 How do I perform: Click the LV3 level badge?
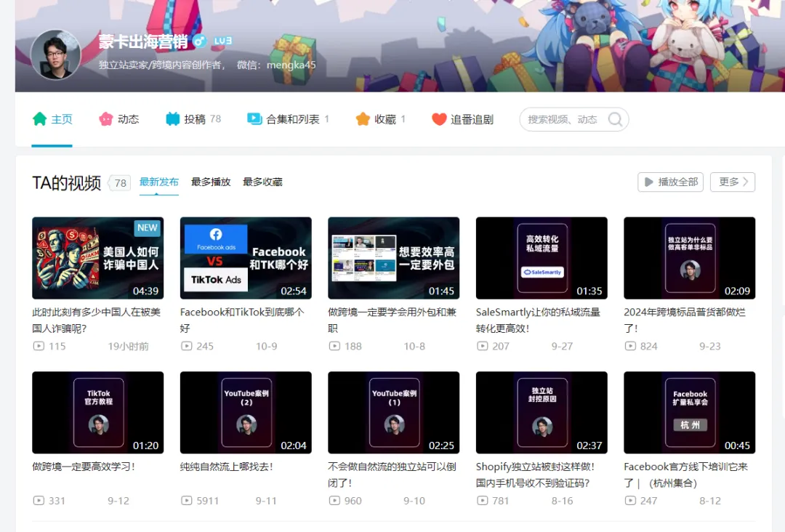(223, 41)
